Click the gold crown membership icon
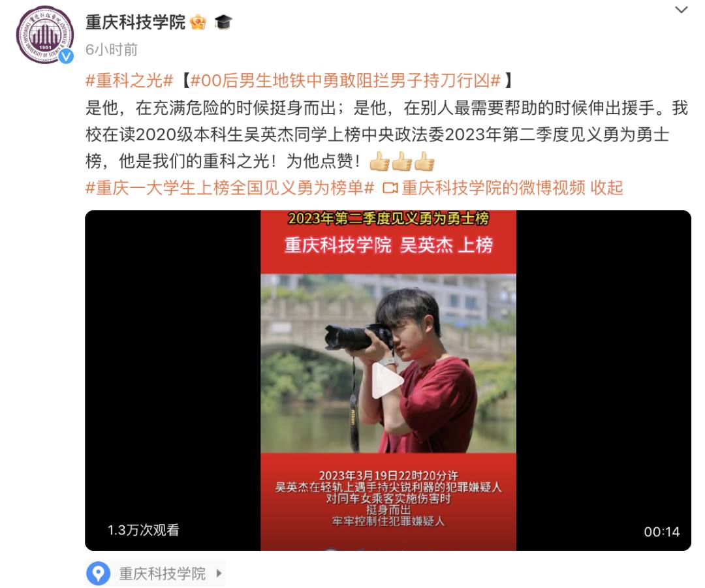 click(198, 22)
